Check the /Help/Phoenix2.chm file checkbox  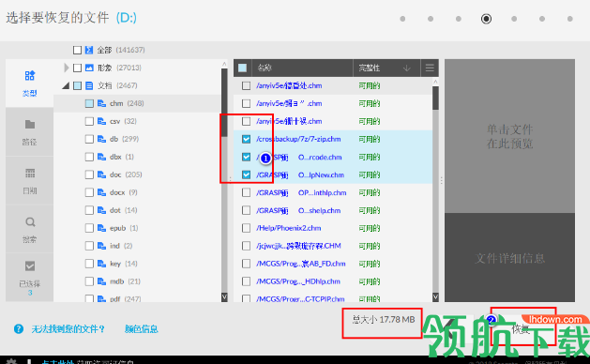[246, 228]
